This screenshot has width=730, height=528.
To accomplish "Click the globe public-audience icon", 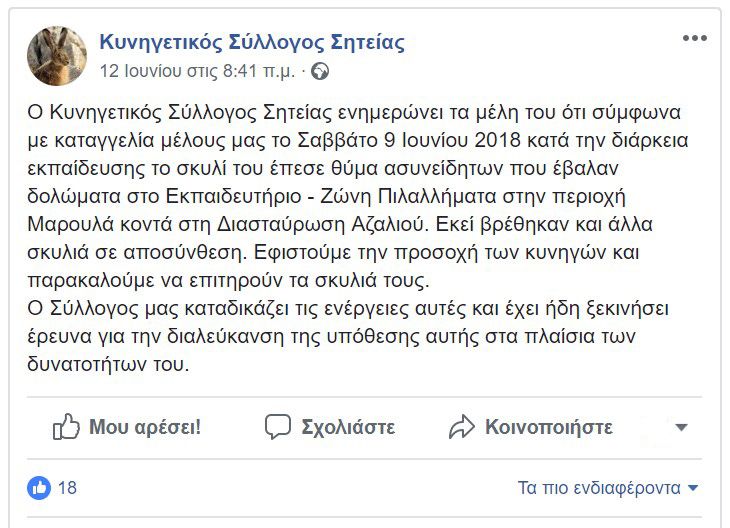I will [321, 72].
